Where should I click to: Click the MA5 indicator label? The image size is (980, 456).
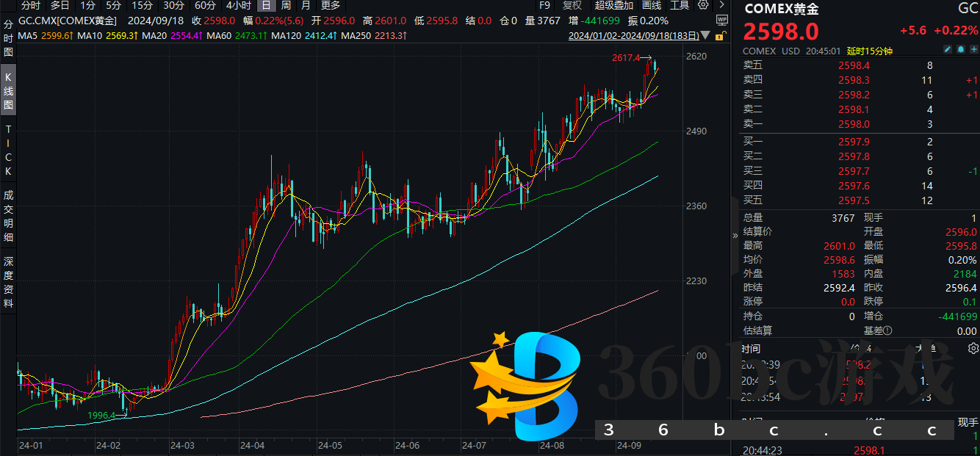click(28, 35)
